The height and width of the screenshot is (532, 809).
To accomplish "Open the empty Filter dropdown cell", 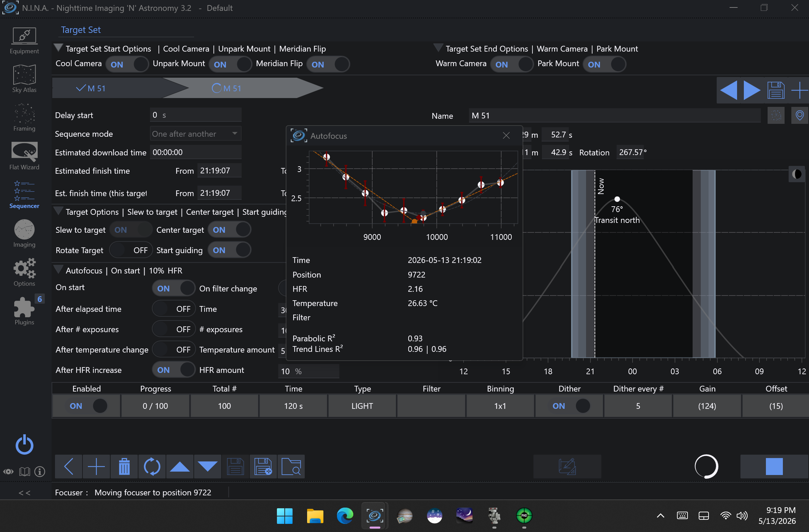I will click(431, 406).
